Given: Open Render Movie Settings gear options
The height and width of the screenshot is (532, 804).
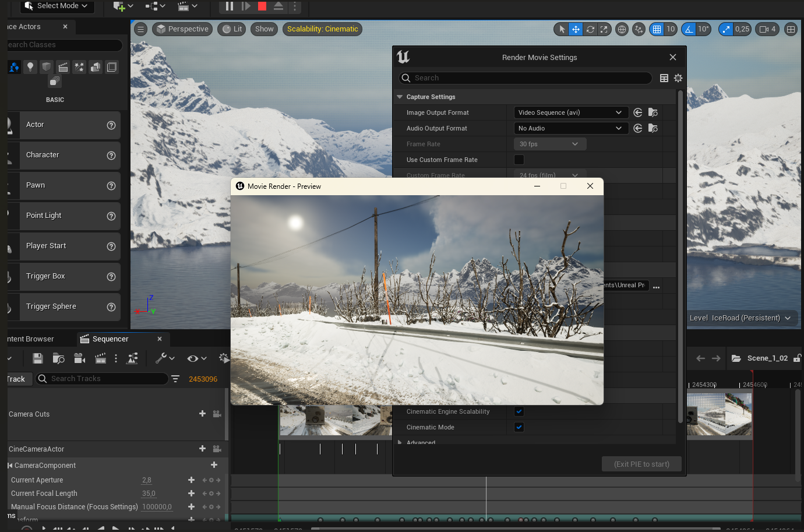Looking at the screenshot, I should tap(678, 78).
